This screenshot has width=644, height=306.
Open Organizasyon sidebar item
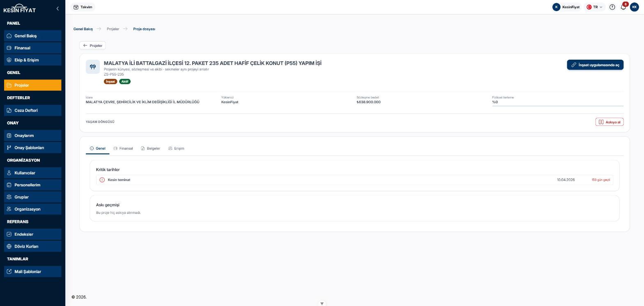click(33, 209)
